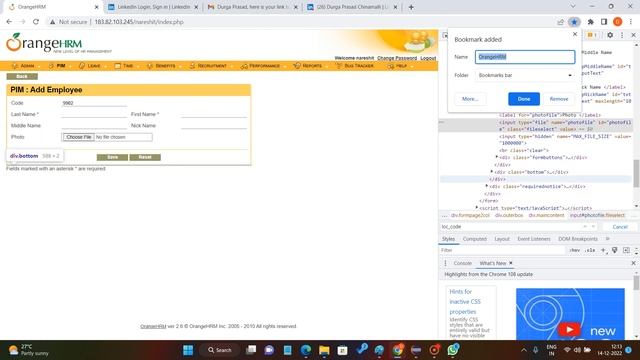The image size is (640, 360).
Task: Toggle the Chrome side panel icon
Action: pos(604,22)
